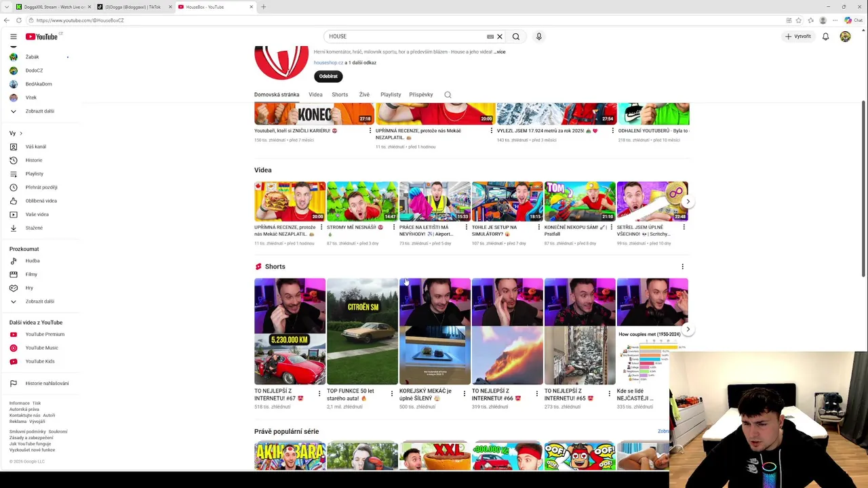Open the Vytvořit create menu

(798, 37)
